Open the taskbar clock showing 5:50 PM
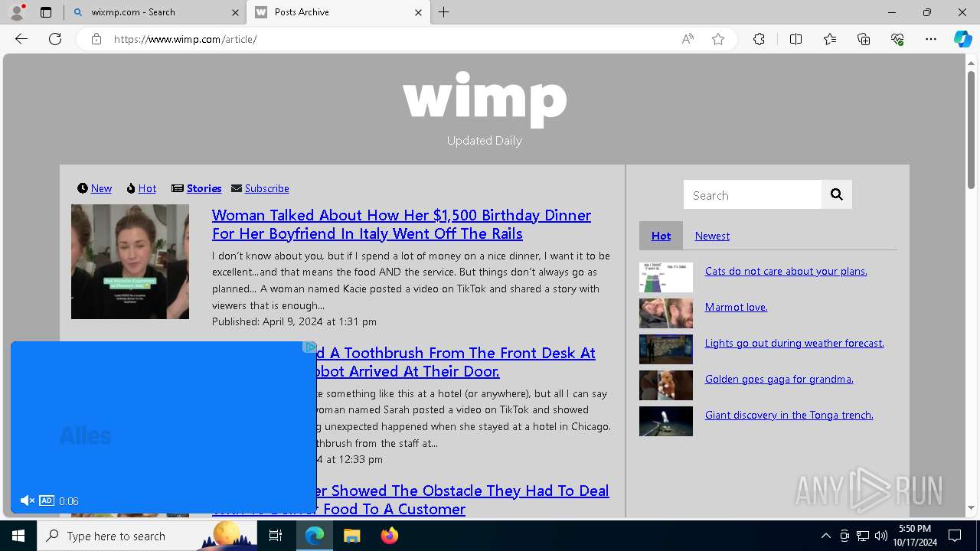The width and height of the screenshot is (980, 551). pos(916,536)
